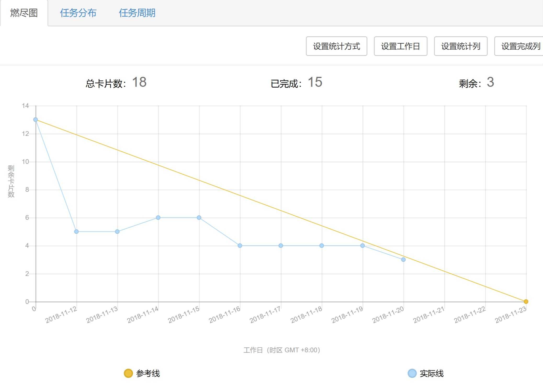The width and height of the screenshot is (543, 392).
Task: Select the data point on 2018-11-19
Action: 363,246
